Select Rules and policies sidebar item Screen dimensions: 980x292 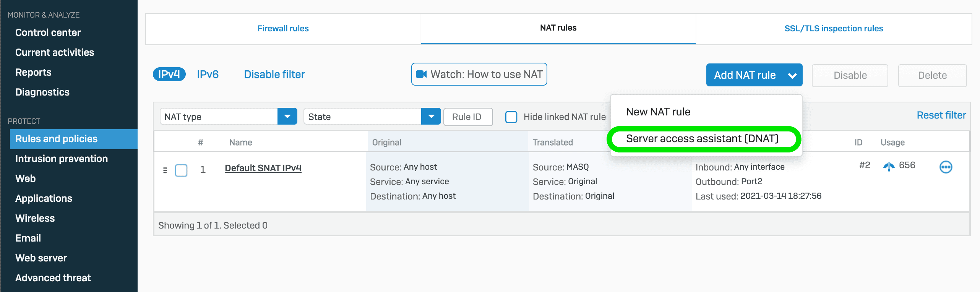click(x=74, y=139)
